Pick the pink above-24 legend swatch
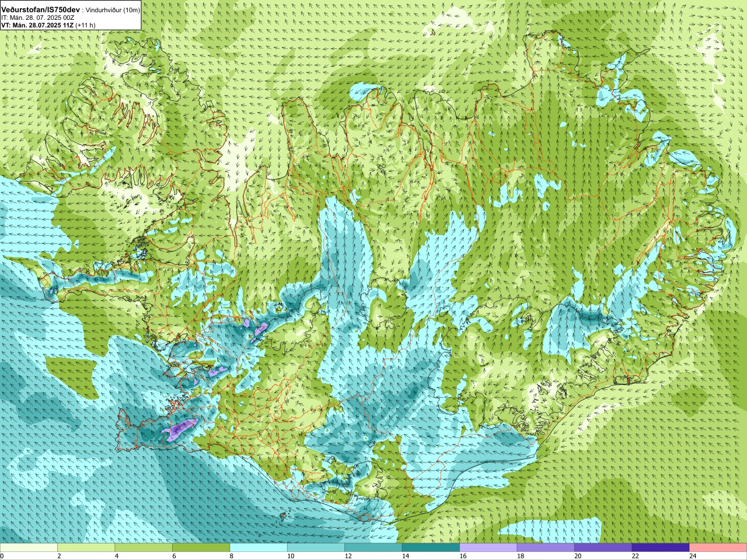The width and height of the screenshot is (747, 560). (718, 548)
